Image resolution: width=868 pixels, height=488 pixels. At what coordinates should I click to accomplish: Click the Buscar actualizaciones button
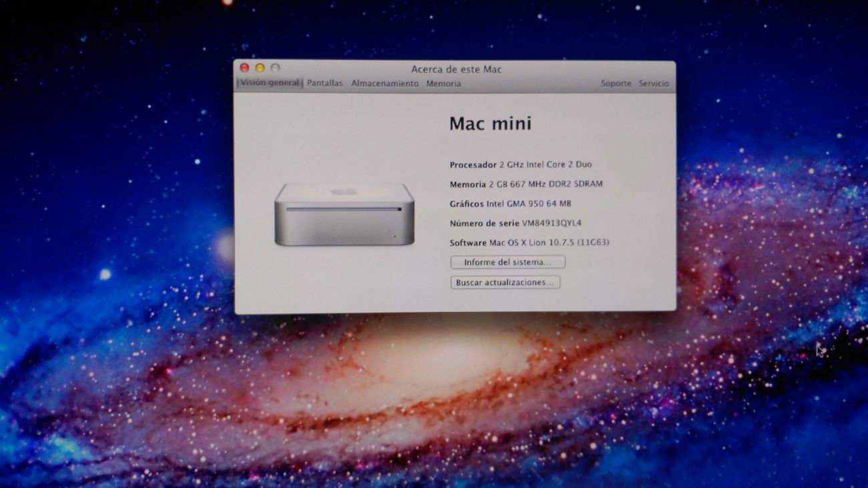(x=505, y=282)
